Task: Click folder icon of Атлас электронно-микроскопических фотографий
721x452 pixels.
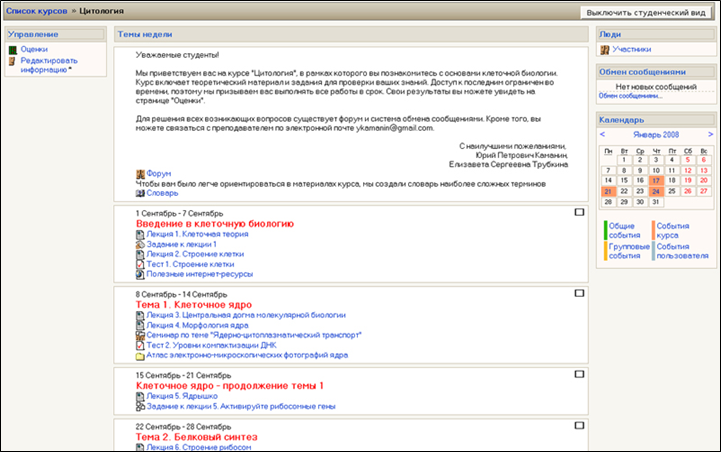Action: pyautogui.click(x=140, y=356)
